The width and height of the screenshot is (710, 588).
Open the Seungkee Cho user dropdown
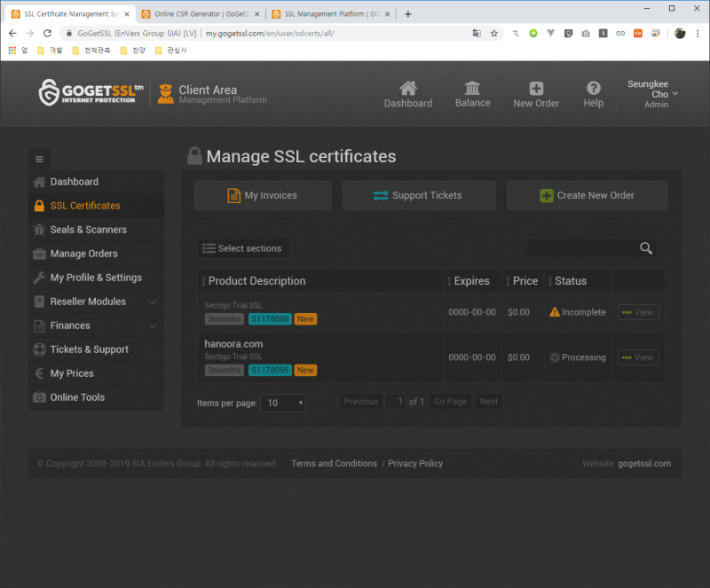tap(652, 94)
